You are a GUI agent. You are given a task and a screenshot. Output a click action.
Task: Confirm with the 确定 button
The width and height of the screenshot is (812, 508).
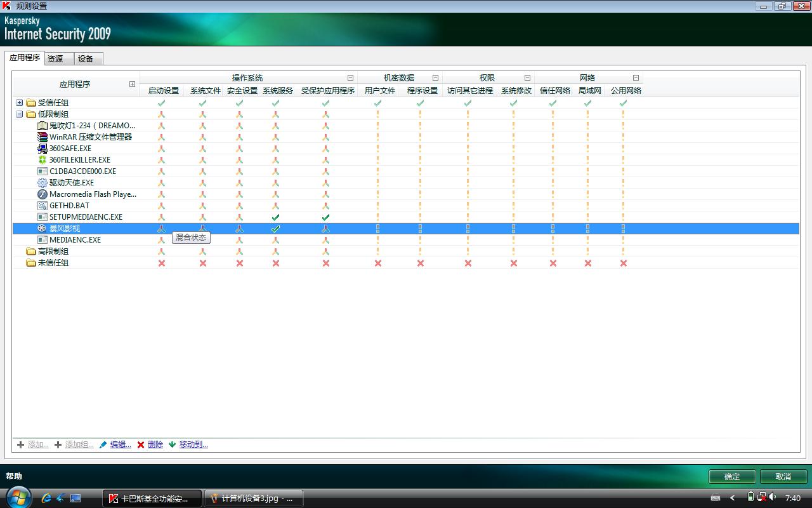pos(732,476)
